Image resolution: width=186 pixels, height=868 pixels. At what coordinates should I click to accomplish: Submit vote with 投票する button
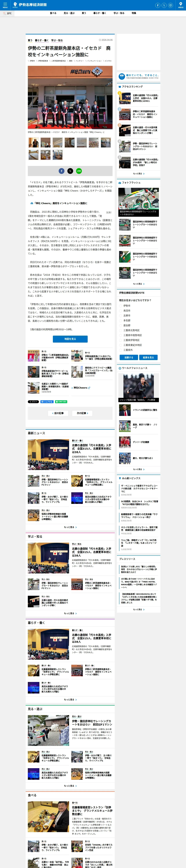coord(129,357)
